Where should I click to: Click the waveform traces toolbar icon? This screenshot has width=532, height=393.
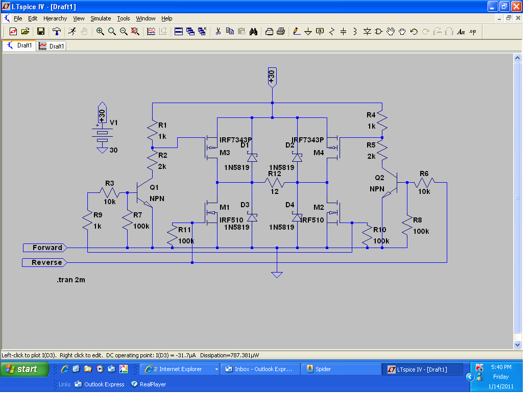(151, 32)
